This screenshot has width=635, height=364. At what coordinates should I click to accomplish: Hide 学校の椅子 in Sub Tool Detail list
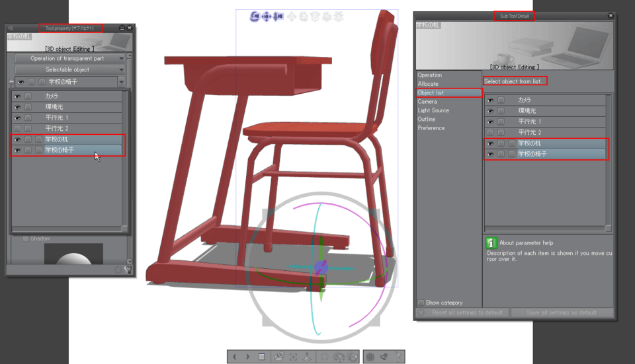point(490,154)
